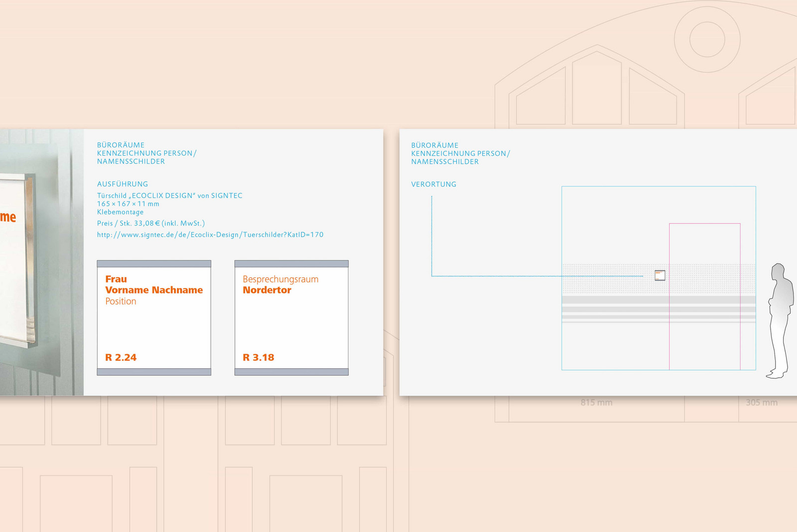797x532 pixels.
Task: Open the signtec.de Türschilder URL
Action: tap(210, 234)
